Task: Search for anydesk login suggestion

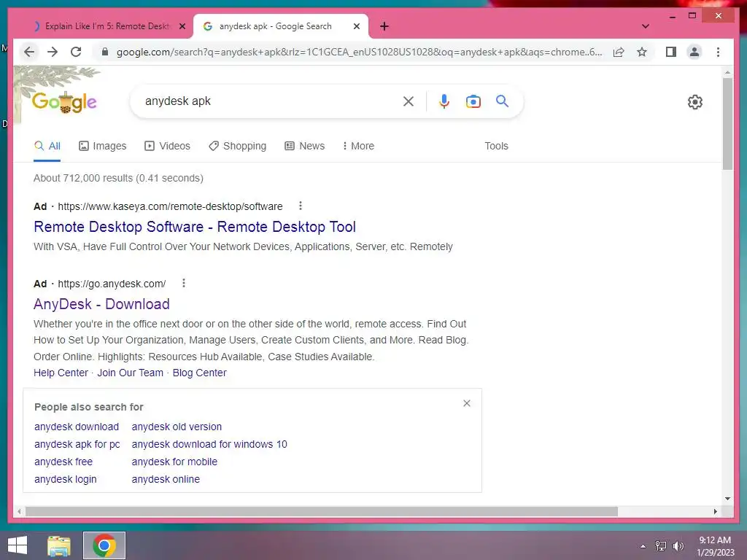Action: point(65,479)
